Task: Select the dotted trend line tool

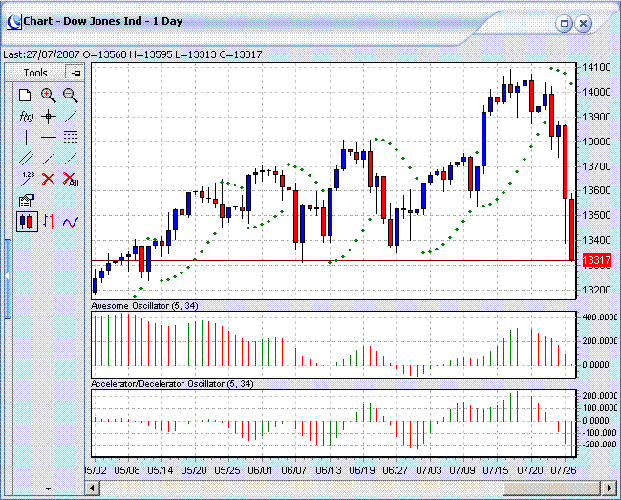Action: (x=70, y=158)
